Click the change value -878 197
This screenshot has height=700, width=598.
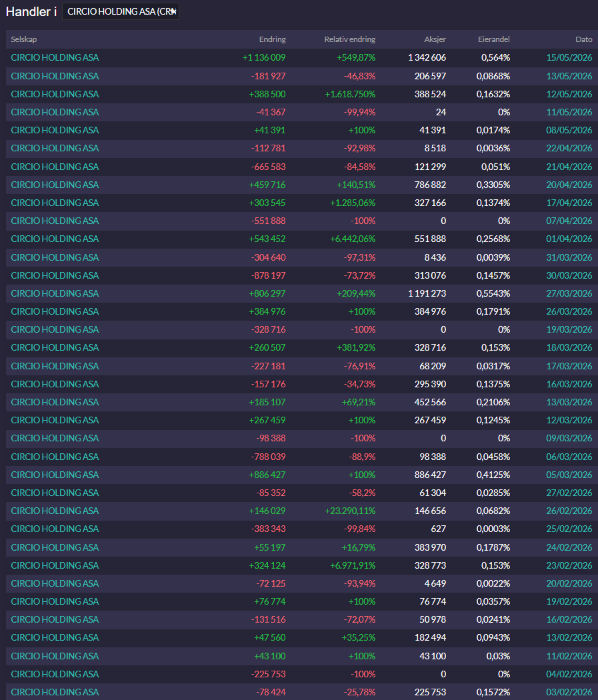tap(268, 275)
